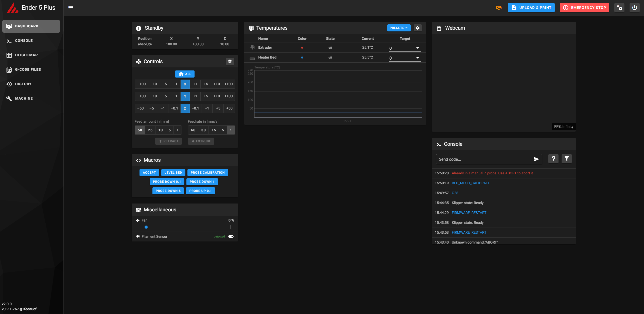The image size is (644, 314).
Task: Open the G-Code Files page
Action: click(28, 69)
